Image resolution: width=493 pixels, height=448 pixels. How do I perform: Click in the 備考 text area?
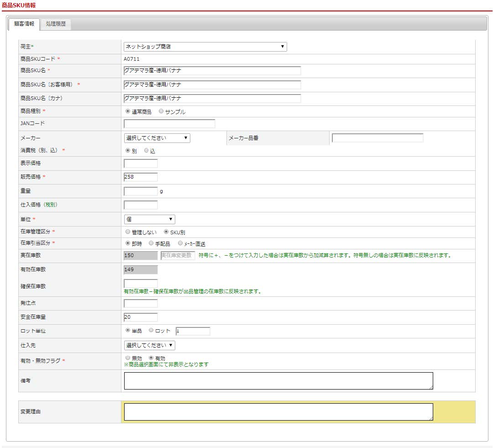coord(278,381)
